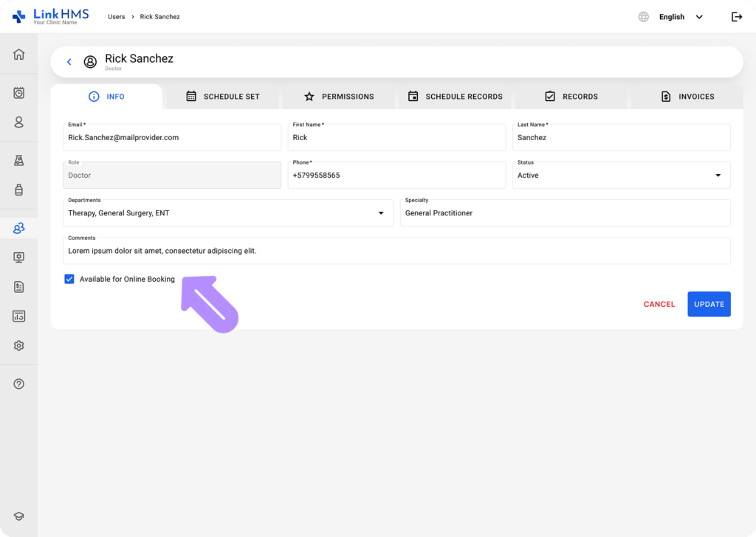Click the LinkHMS logo
This screenshot has height=537, width=756.
coord(51,16)
